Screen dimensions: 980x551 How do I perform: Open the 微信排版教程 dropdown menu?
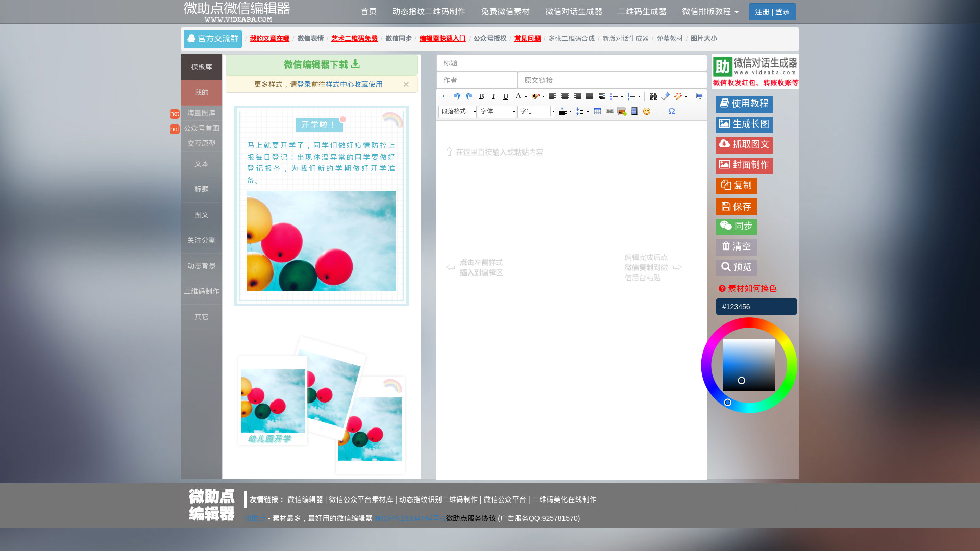coord(710,11)
